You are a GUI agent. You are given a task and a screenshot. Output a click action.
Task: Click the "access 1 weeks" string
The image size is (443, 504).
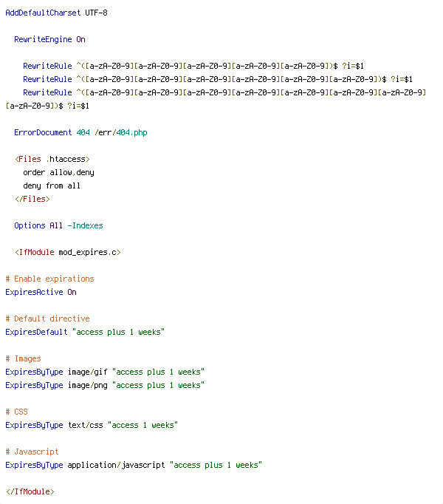[142, 425]
